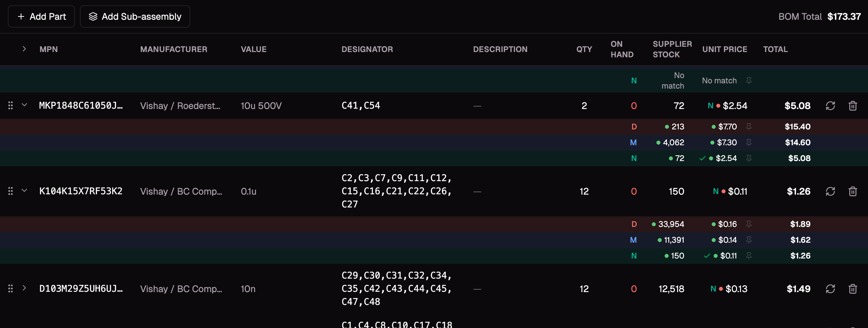Click the expand-all chevron in the header row
This screenshot has width=868, height=328.
(x=24, y=49)
